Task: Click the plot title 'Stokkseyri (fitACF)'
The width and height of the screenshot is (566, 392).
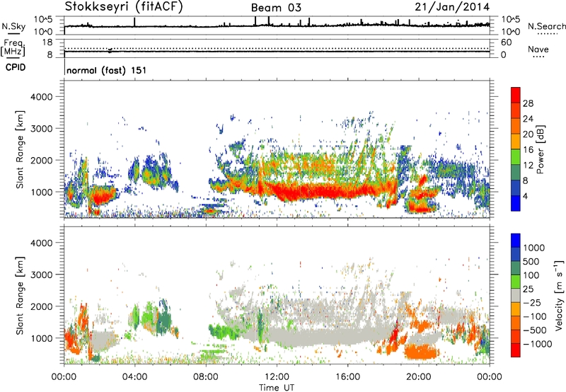Action: point(124,6)
